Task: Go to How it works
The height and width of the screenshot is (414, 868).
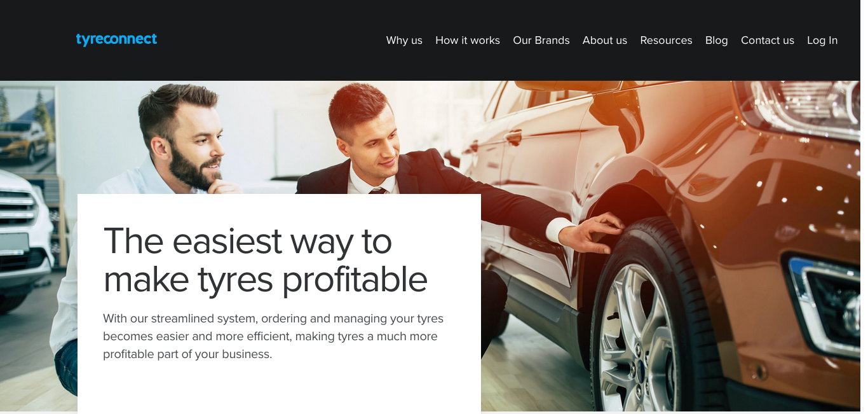Action: click(x=468, y=40)
